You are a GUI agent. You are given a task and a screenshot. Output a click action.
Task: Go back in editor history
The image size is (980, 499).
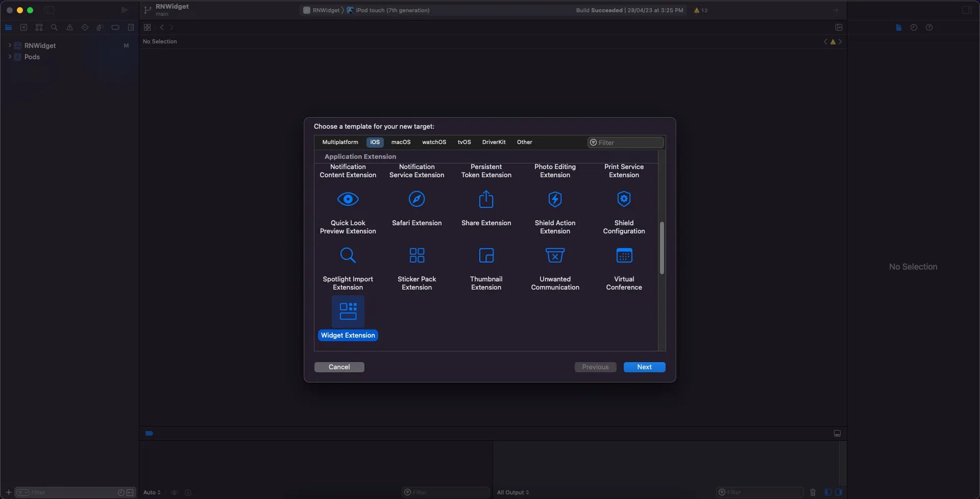tap(162, 28)
